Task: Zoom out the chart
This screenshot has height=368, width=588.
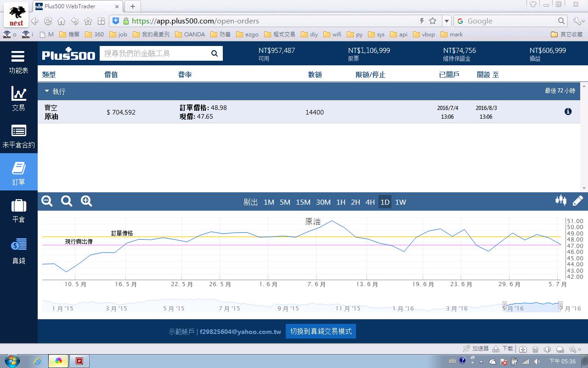Action: (47, 201)
